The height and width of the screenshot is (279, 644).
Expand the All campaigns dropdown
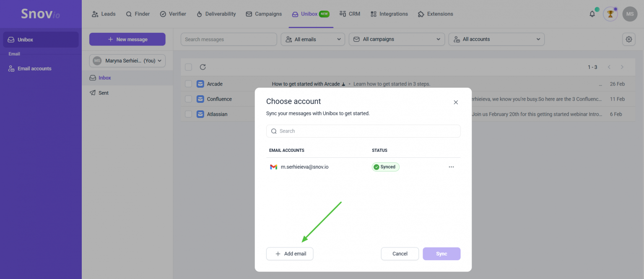[x=397, y=39]
